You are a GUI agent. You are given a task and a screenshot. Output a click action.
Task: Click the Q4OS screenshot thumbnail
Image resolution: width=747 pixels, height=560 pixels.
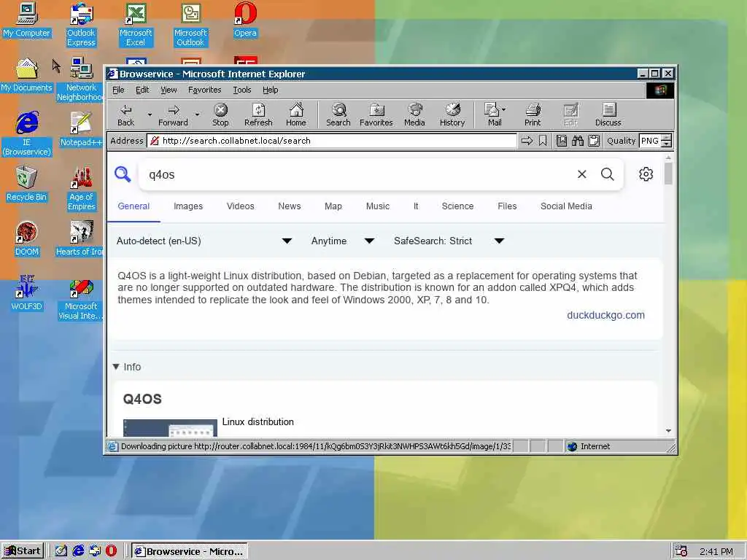point(170,427)
